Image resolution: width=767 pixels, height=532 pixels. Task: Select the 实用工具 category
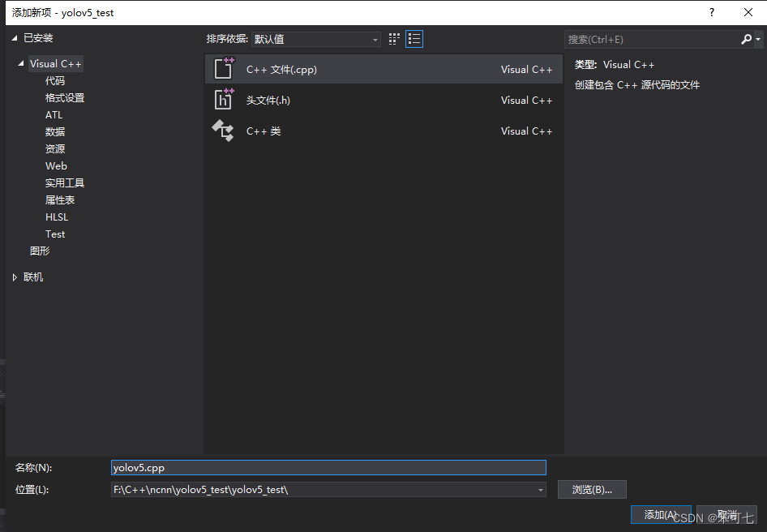click(65, 183)
